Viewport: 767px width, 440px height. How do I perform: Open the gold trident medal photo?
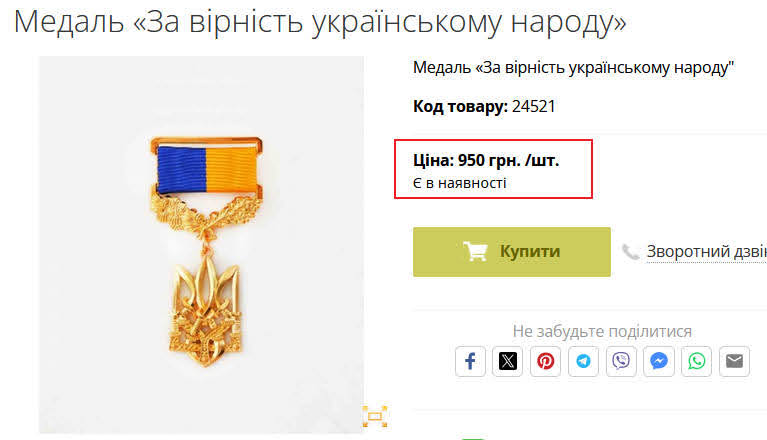201,244
